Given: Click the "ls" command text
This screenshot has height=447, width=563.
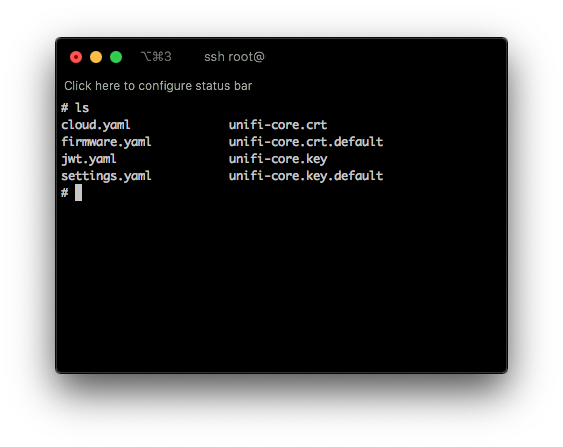Looking at the screenshot, I should (82, 108).
